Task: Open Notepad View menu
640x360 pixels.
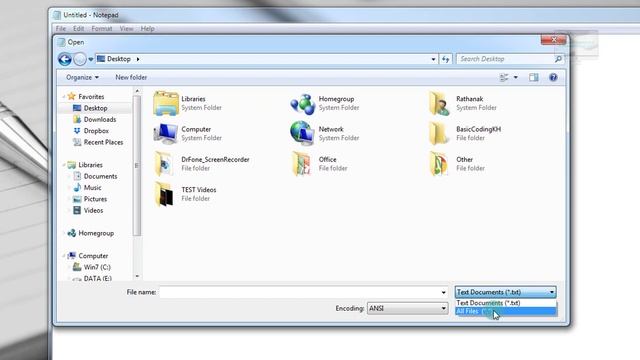Action: tap(127, 29)
